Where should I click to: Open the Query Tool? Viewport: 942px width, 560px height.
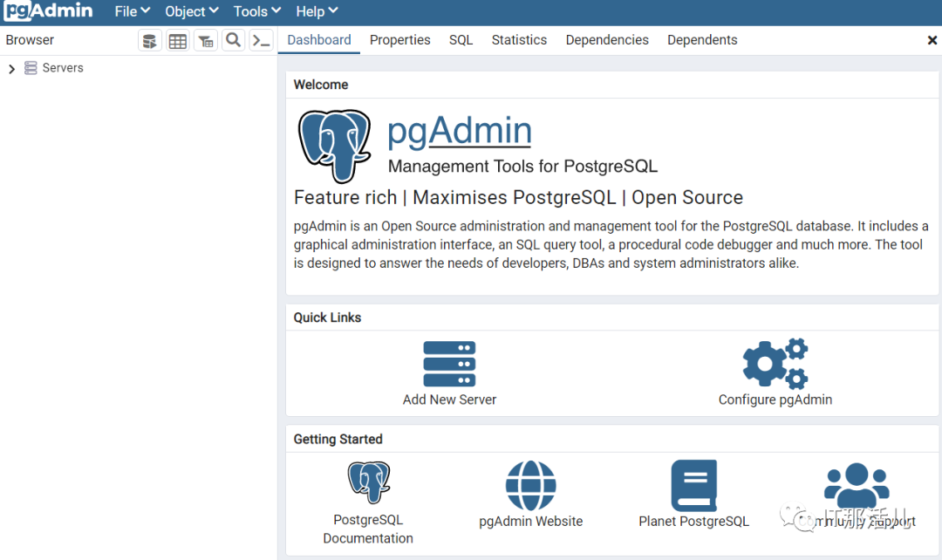[x=149, y=40]
